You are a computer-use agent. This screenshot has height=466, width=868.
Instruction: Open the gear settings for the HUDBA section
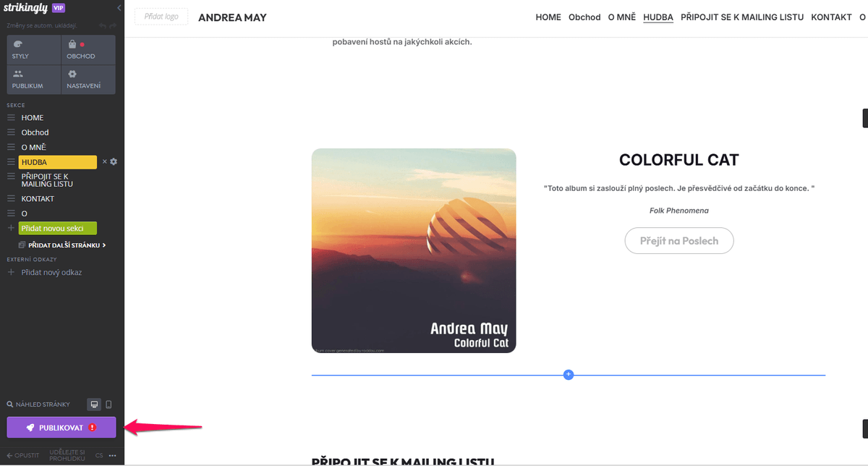(x=112, y=162)
